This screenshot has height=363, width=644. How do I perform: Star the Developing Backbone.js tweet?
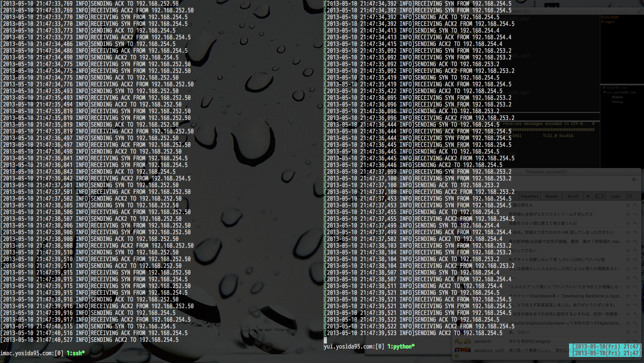point(628,296)
